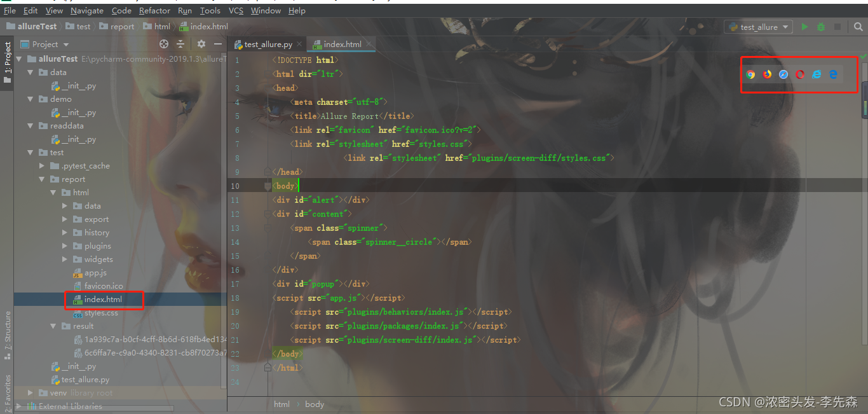This screenshot has width=868, height=414.
Task: Click Locate/Scroll from Source target icon
Action: (164, 44)
